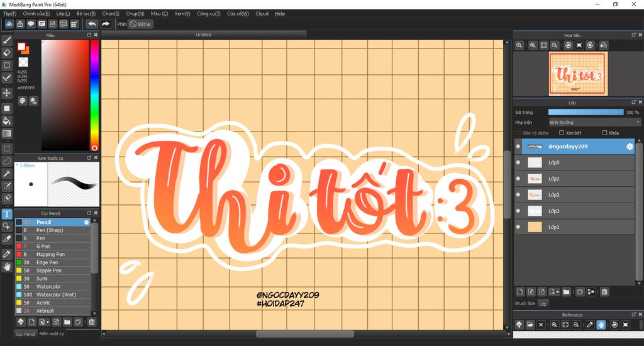Click the rainbow hue slider bar
The image size is (644, 346).
point(94,96)
